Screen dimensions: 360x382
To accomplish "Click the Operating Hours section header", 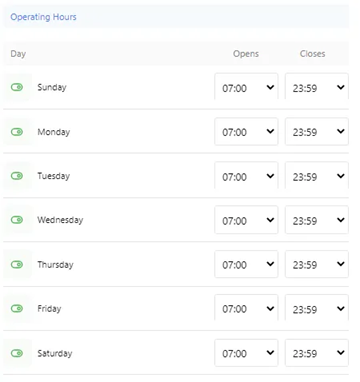I will (43, 17).
